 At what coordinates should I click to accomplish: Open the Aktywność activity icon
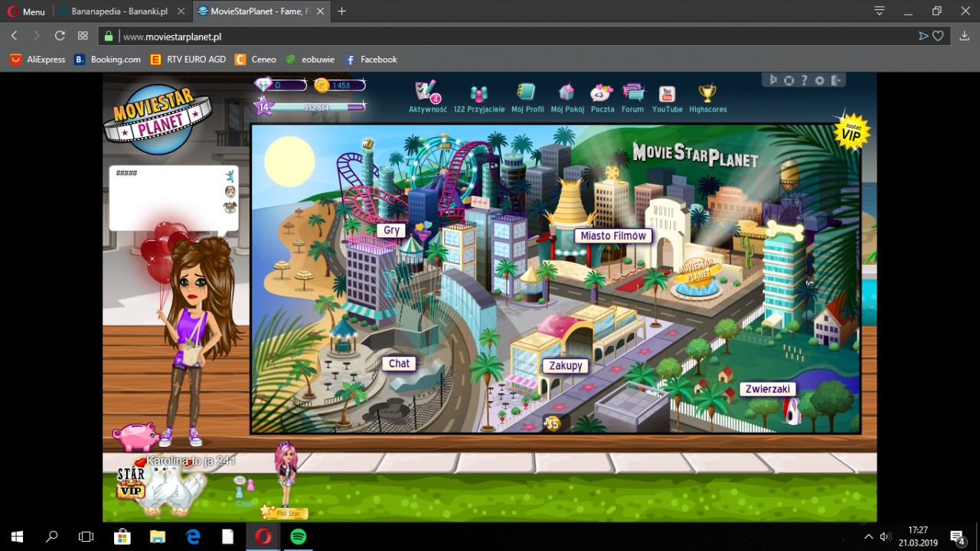(x=427, y=98)
